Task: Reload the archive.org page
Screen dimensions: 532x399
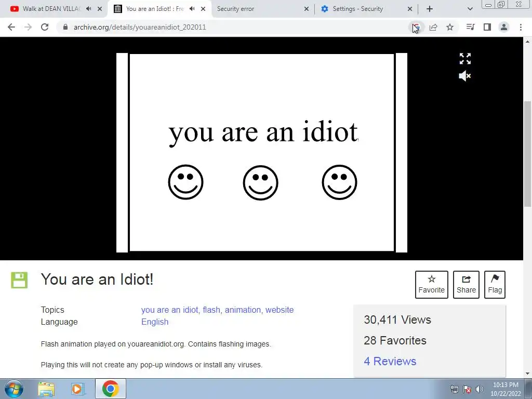Action: click(x=45, y=27)
